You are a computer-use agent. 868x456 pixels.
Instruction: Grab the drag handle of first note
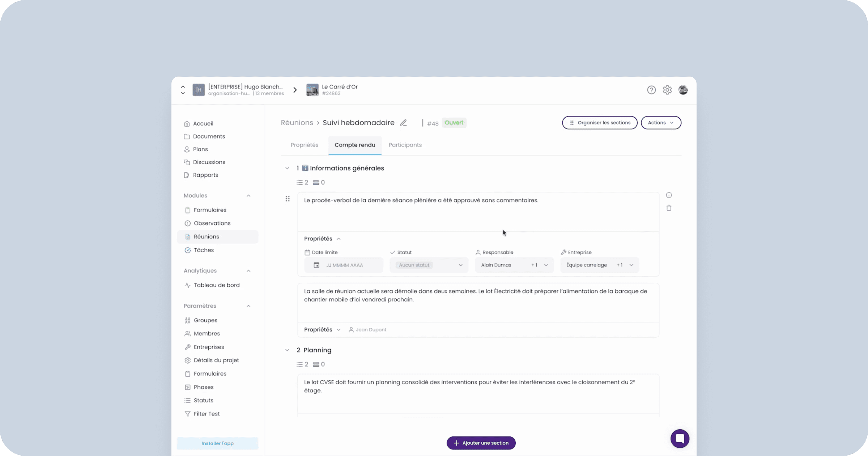point(288,199)
